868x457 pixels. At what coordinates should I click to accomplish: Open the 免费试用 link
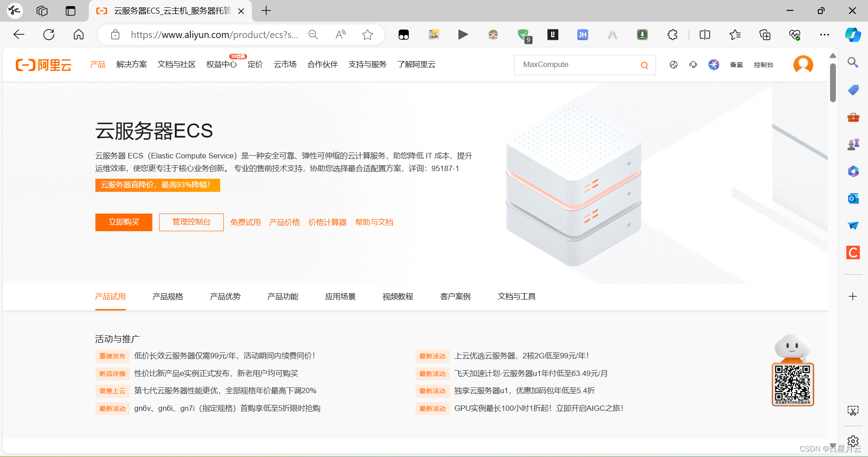(245, 222)
